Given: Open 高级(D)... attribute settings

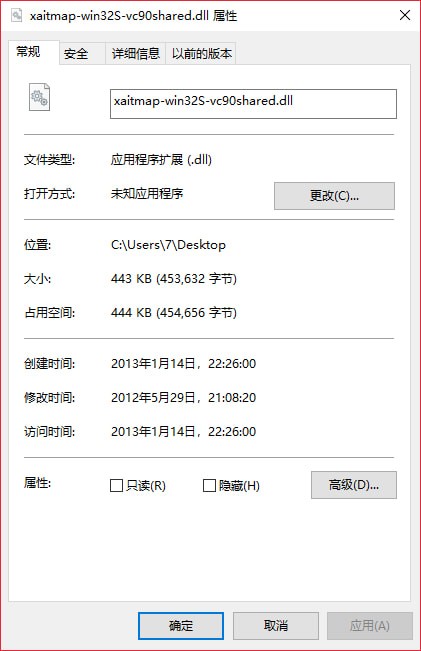Looking at the screenshot, I should pyautogui.click(x=354, y=485).
